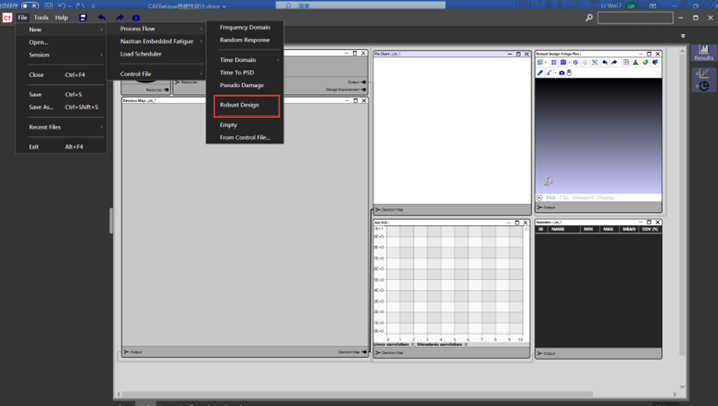Click the save disk icon in main toolbar
The image size is (718, 406).
pos(83,17)
